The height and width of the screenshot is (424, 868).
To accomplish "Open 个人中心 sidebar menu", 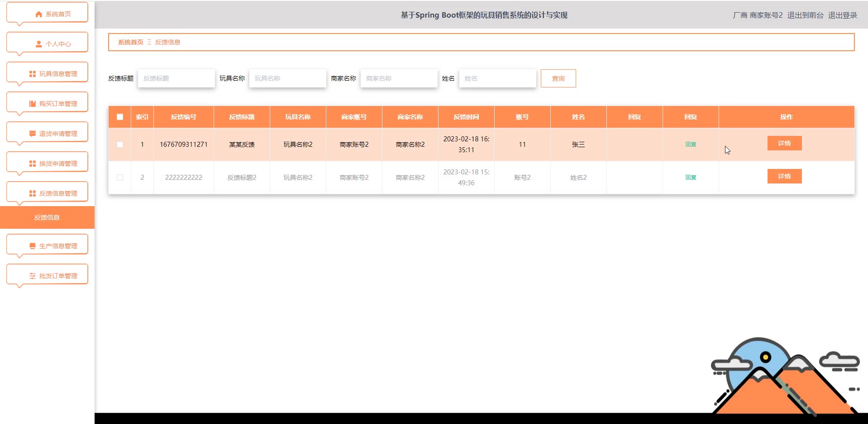I will click(47, 43).
